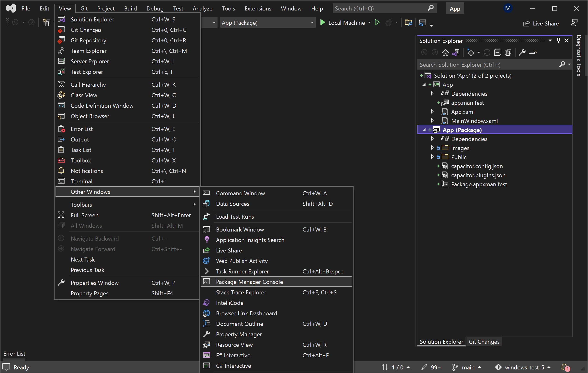This screenshot has height=373, width=588.
Task: Open the account profile avatar marked M
Action: (x=508, y=8)
